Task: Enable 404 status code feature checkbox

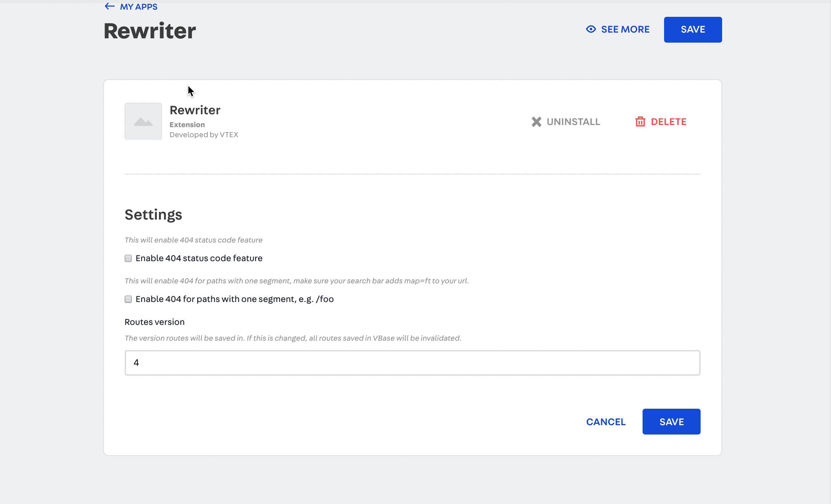Action: tap(128, 258)
